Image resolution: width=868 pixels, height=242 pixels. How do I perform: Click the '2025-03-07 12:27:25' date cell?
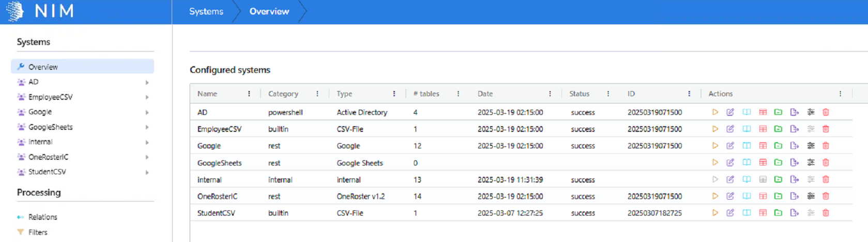click(510, 213)
